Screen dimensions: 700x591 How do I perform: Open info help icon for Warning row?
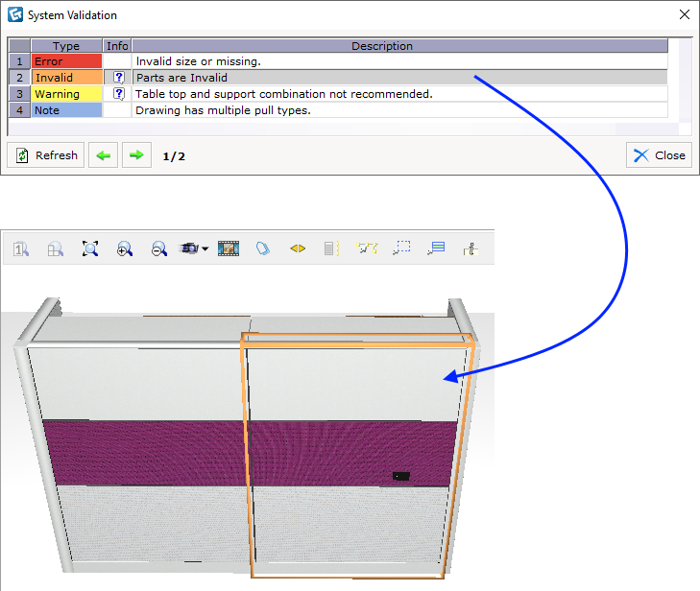point(119,94)
